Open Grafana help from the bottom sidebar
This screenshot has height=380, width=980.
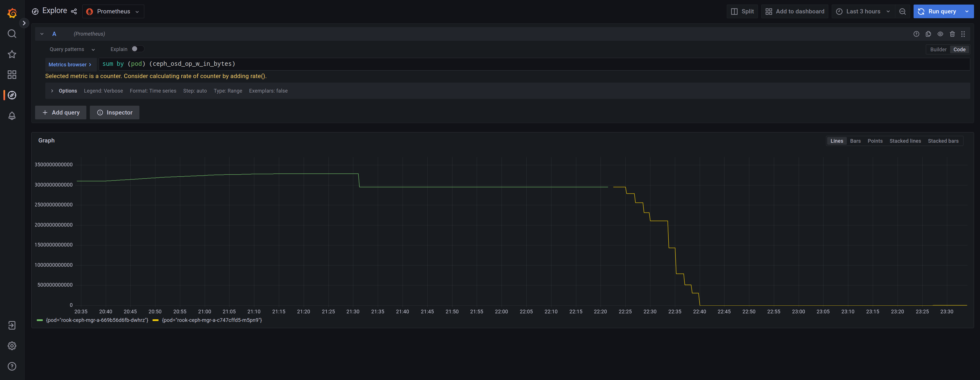[x=12, y=366]
